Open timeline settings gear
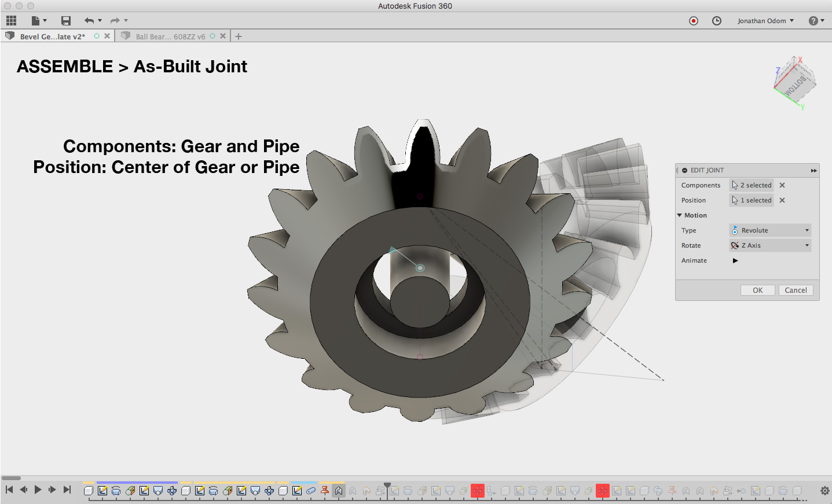Image resolution: width=832 pixels, height=504 pixels. (825, 491)
